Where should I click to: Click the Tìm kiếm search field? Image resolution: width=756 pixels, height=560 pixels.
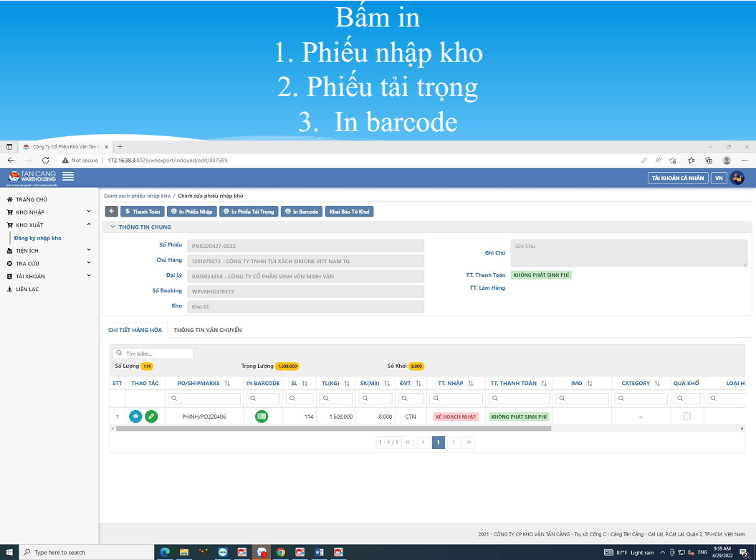(153, 353)
